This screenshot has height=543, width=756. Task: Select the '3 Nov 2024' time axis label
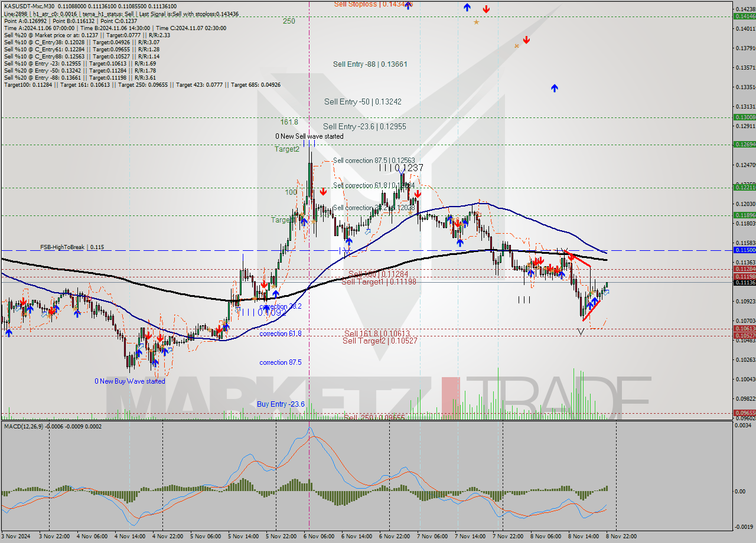(x=15, y=537)
